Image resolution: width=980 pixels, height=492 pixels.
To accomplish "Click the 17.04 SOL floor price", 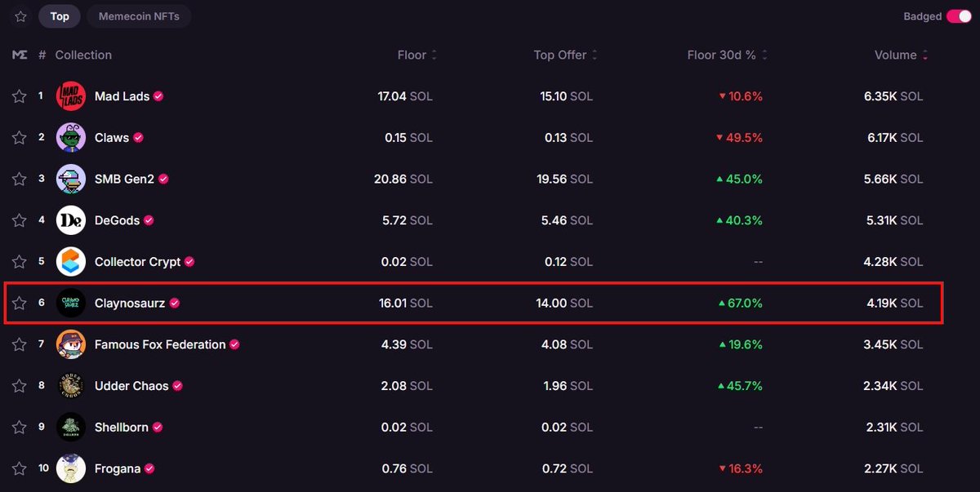I will (405, 96).
